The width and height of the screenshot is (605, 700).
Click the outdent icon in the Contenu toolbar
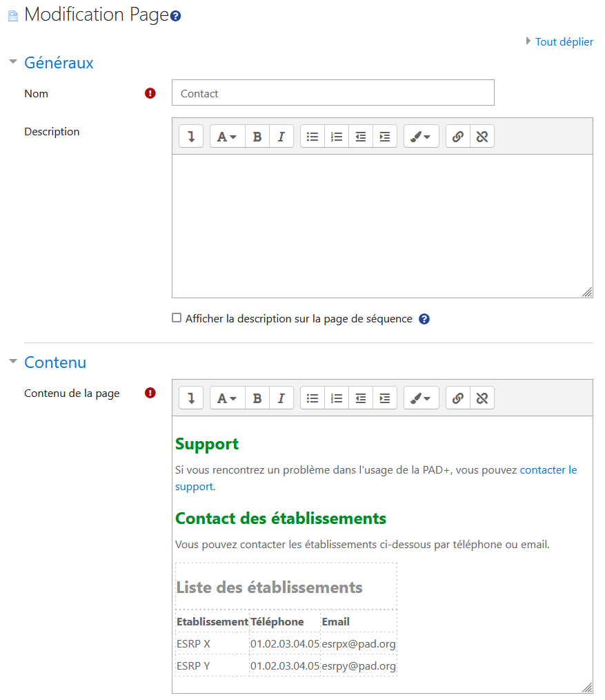[x=360, y=398]
